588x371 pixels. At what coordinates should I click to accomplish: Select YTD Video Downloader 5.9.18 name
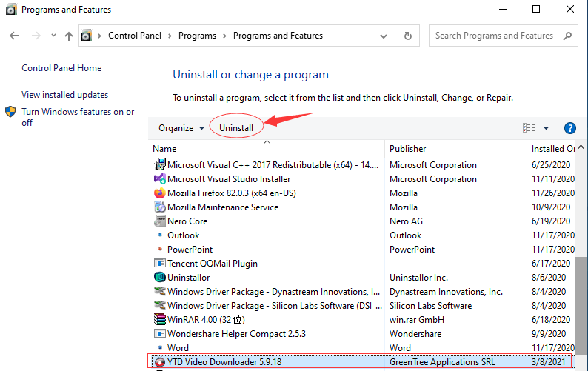point(224,362)
